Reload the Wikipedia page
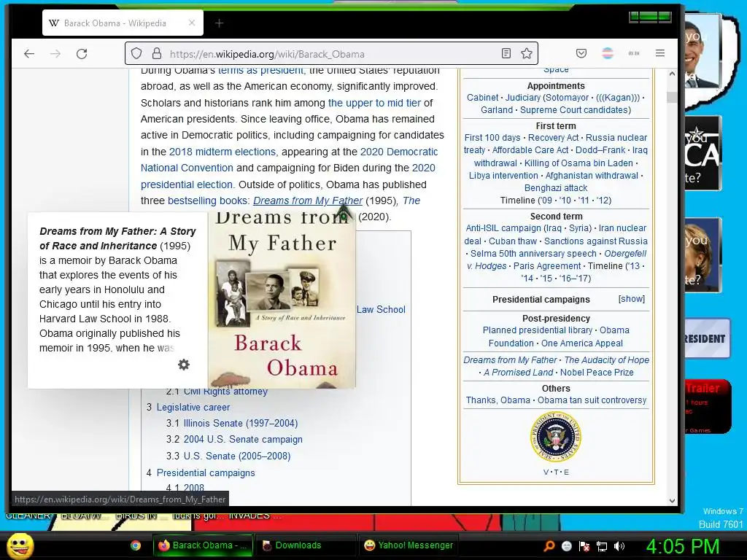This screenshot has width=747, height=560. pyautogui.click(x=82, y=53)
